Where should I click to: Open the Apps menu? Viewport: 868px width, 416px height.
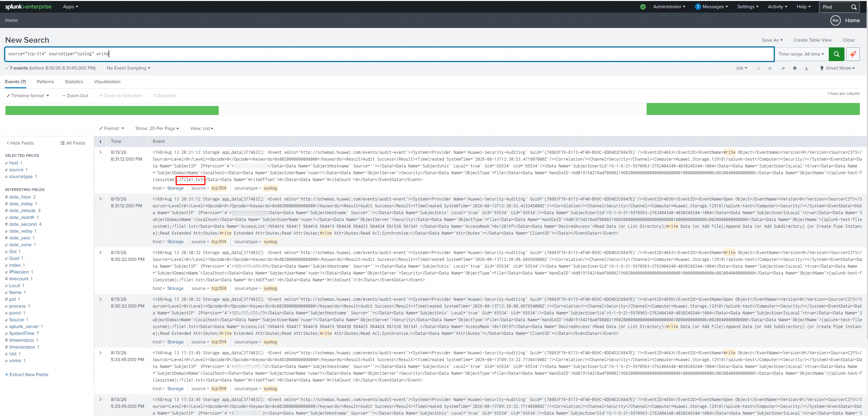point(71,7)
